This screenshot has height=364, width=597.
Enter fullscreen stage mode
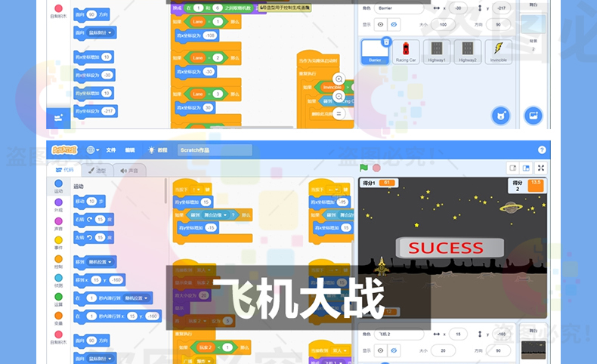click(540, 168)
